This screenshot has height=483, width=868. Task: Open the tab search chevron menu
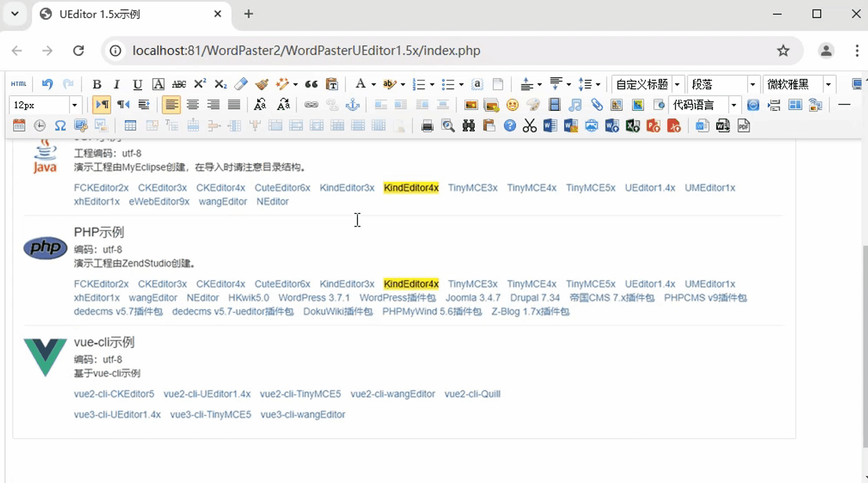point(15,14)
